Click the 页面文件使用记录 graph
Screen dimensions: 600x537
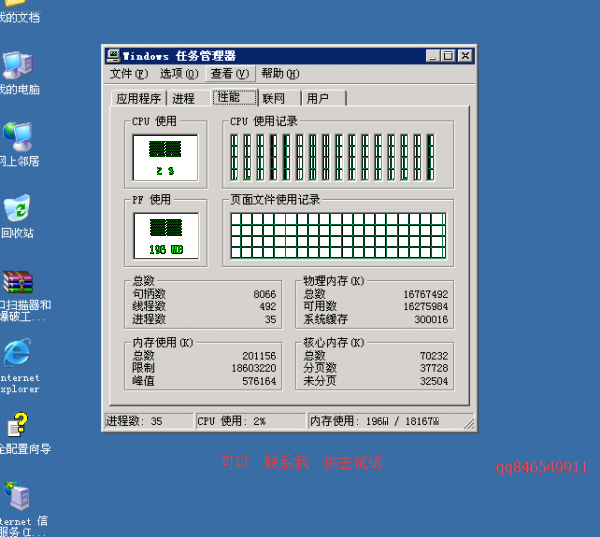click(338, 235)
